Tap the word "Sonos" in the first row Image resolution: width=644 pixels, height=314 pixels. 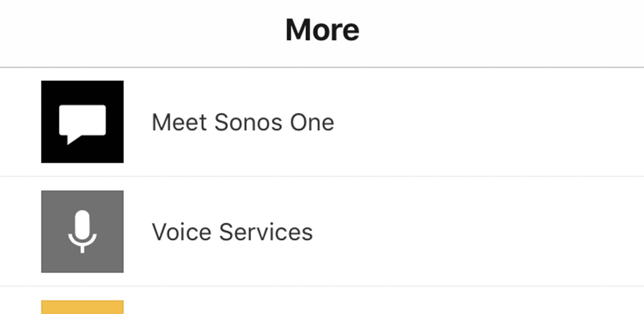[248, 122]
